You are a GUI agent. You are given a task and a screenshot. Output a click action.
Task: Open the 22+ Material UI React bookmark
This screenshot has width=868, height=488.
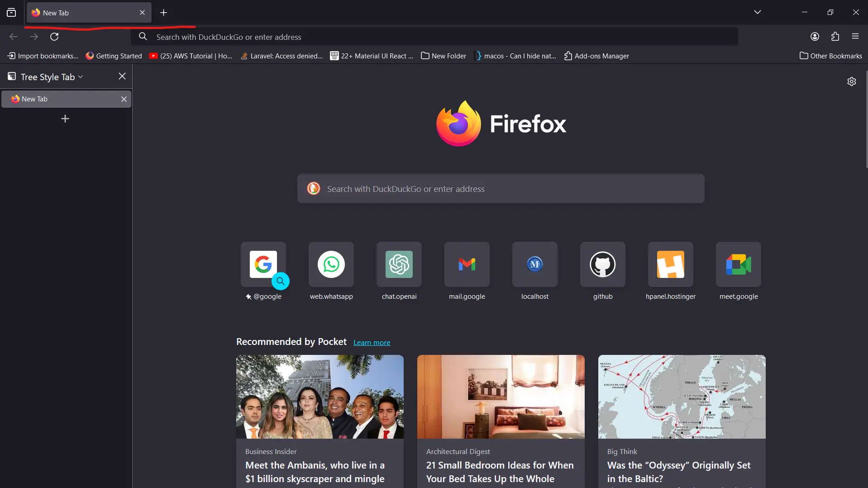click(x=372, y=56)
